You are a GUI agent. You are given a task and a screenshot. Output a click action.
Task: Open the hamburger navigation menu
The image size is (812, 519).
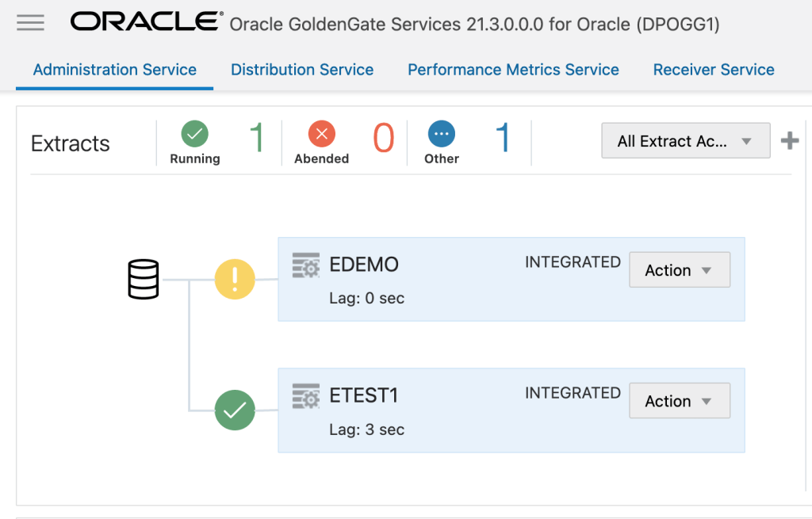click(30, 22)
